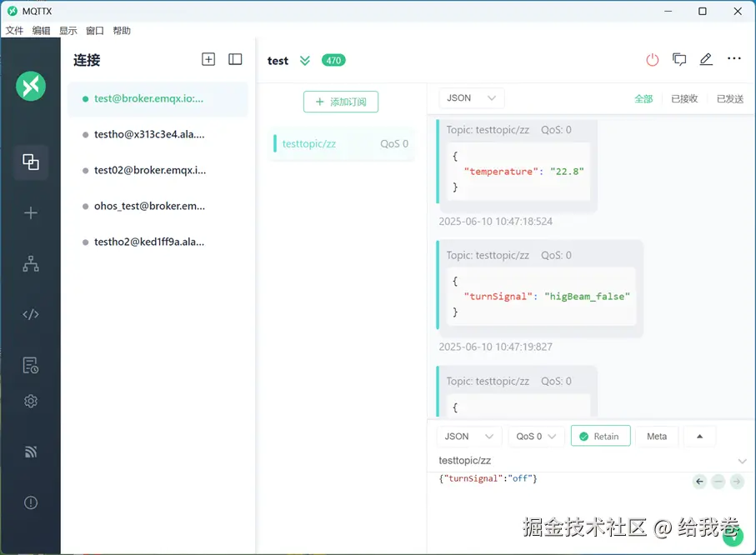This screenshot has width=756, height=555.
Task: Click timestamp 2025-06-10 10:47:19:827
Action: [496, 347]
